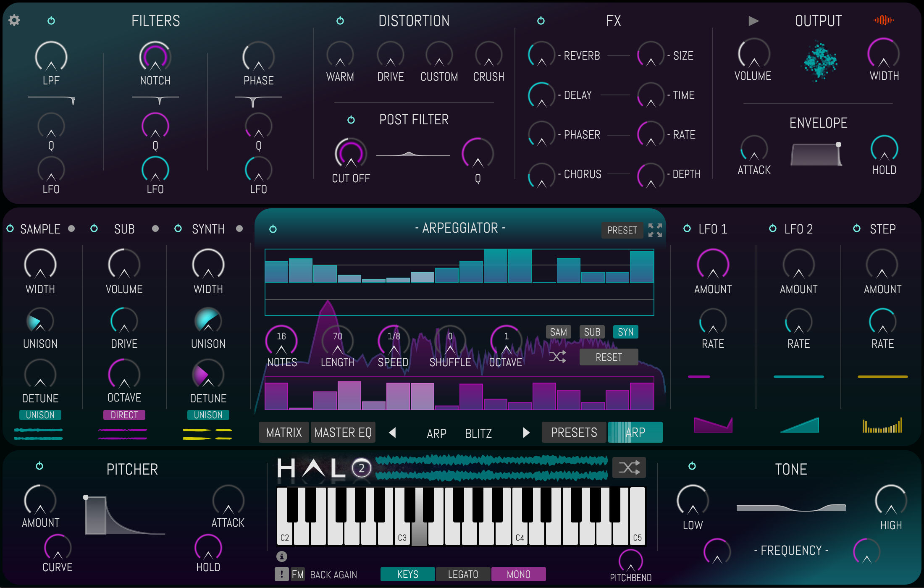Open the MATRIX tab
The image size is (924, 588).
[x=283, y=433]
